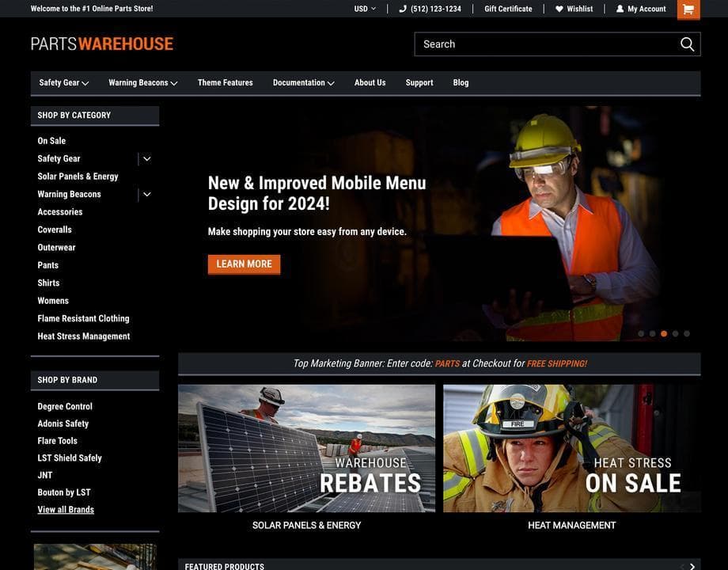
Task: Expand the Documentation navigation dropdown
Action: tap(303, 82)
